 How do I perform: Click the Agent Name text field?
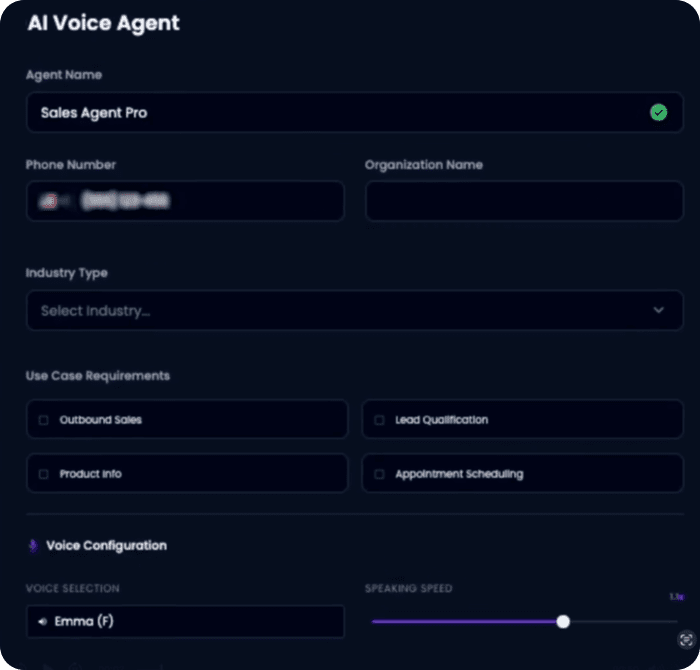[x=330, y=113]
